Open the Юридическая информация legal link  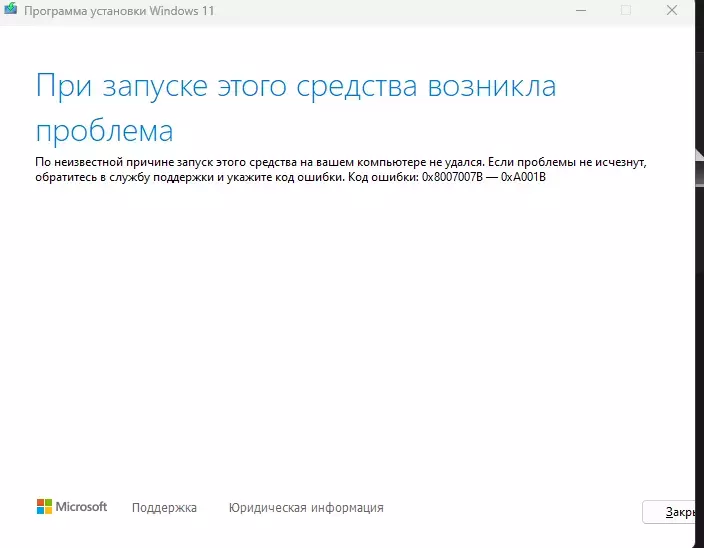coord(306,508)
